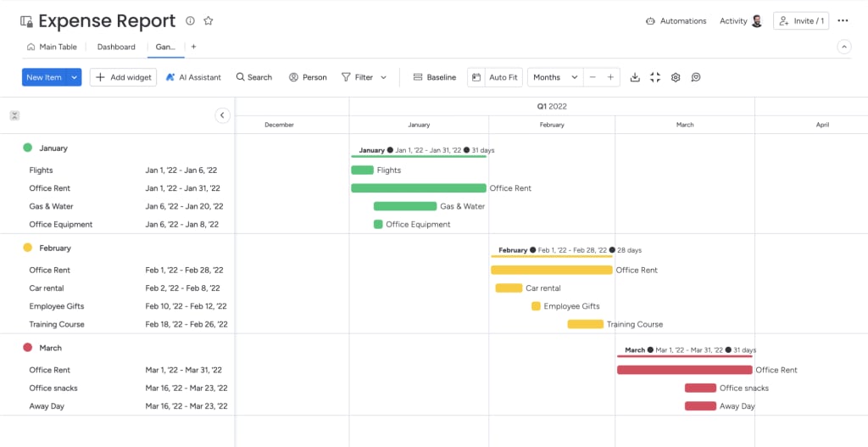
Task: Click the collapse fullscreen arrows icon
Action: (x=655, y=77)
